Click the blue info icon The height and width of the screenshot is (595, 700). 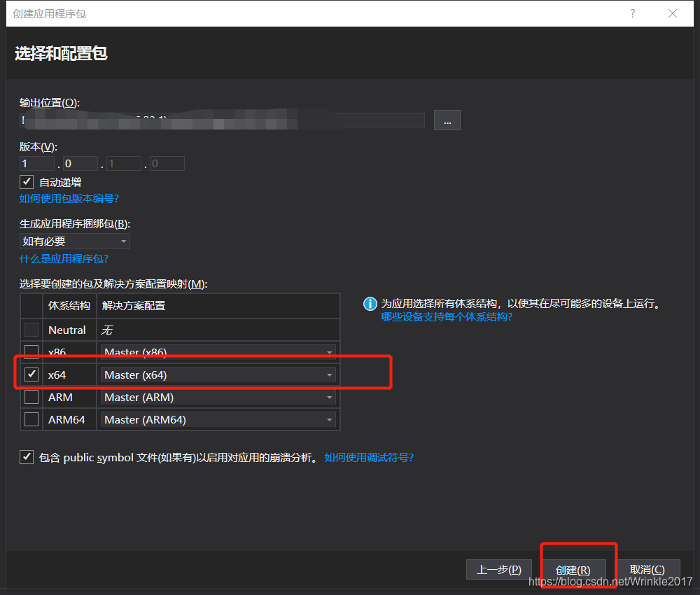tap(370, 304)
